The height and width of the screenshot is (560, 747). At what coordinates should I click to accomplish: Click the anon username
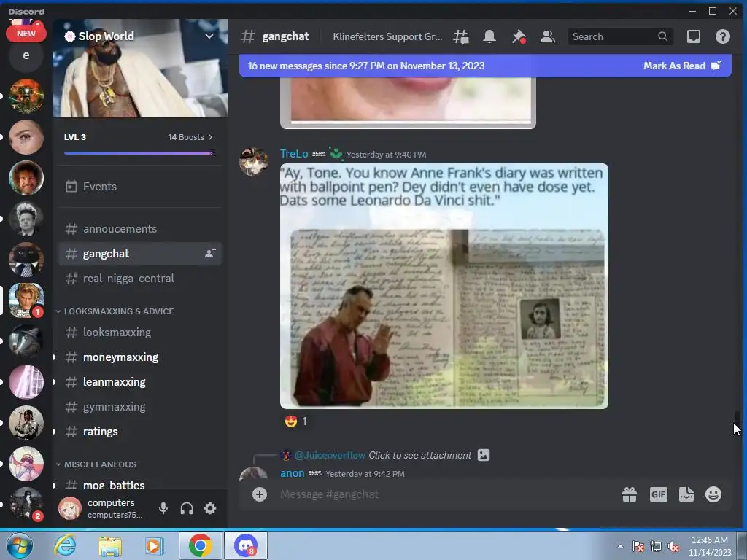pos(292,473)
